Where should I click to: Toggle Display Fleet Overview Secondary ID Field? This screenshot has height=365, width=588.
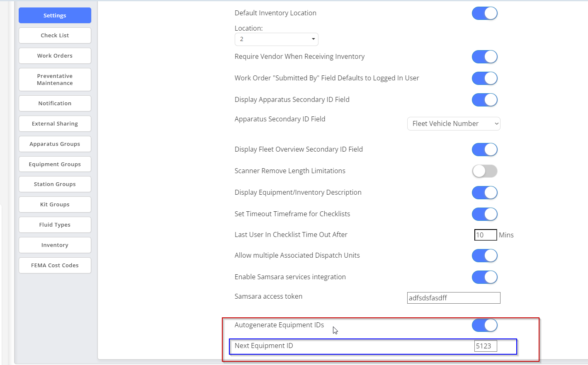[x=484, y=150]
